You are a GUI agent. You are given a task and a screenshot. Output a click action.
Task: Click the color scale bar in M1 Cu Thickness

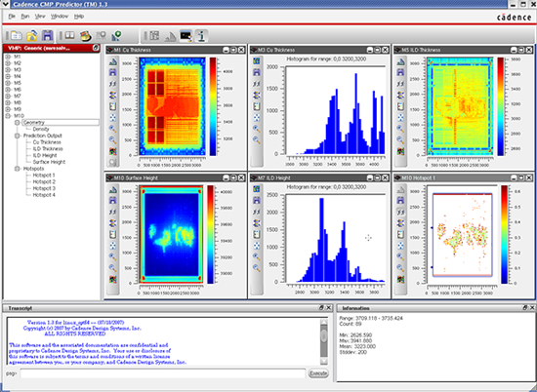(213, 106)
